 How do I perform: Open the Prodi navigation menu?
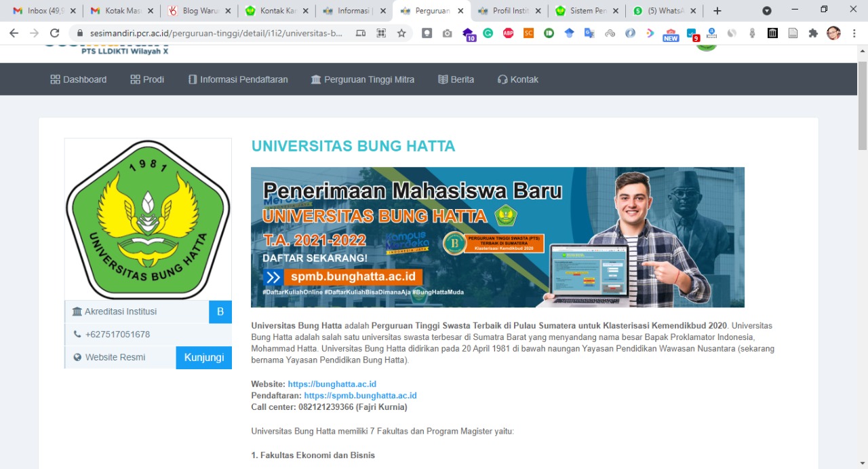click(x=147, y=79)
